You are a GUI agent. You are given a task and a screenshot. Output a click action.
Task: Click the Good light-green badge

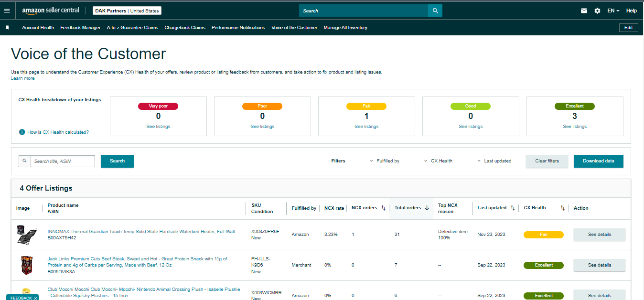tap(471, 106)
